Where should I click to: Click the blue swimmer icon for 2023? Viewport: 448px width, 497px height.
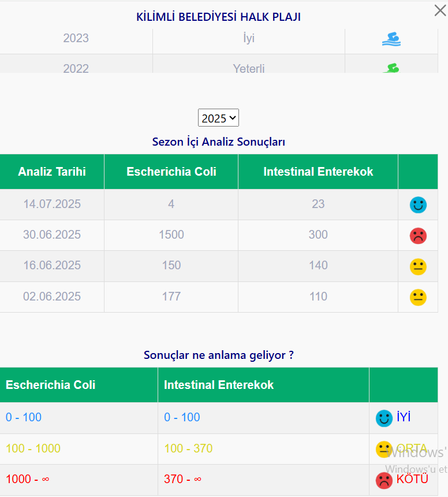coord(391,39)
